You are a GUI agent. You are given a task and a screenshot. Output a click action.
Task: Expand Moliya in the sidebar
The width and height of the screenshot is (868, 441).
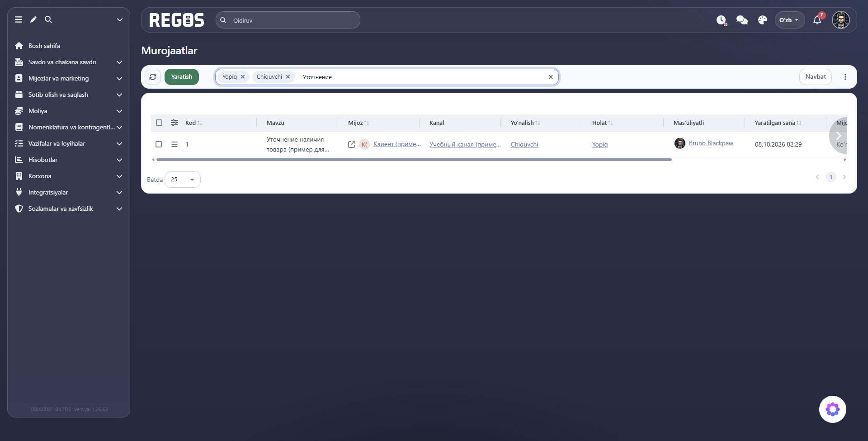click(x=69, y=111)
